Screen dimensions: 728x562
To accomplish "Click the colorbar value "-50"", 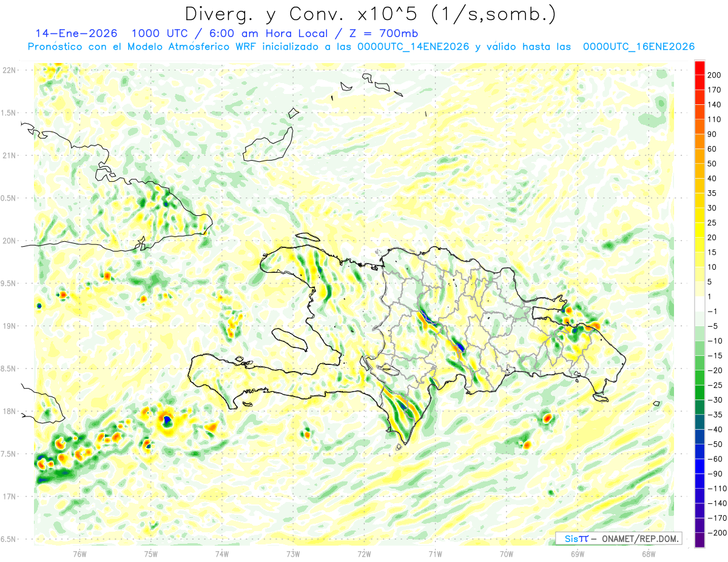I will 714,444.
